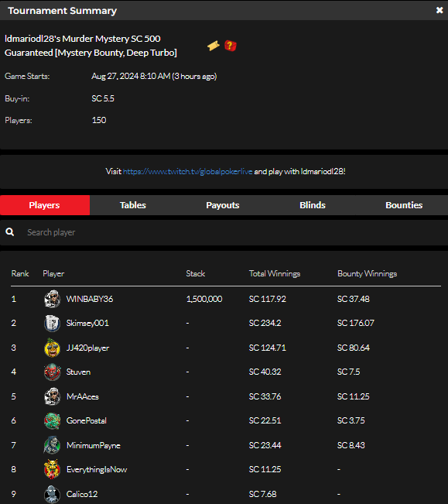Viewport: 448px width, 504px height.
Task: Open WINBABY36's avatar
Action: [52, 299]
